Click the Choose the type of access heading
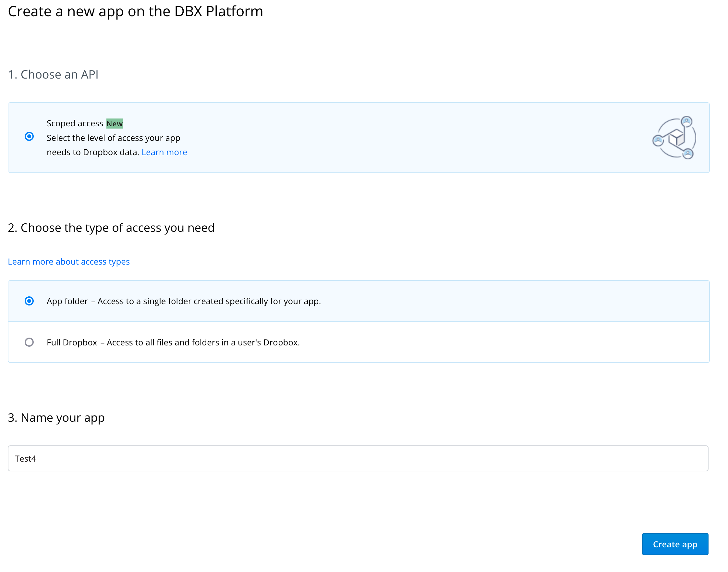 pos(112,228)
